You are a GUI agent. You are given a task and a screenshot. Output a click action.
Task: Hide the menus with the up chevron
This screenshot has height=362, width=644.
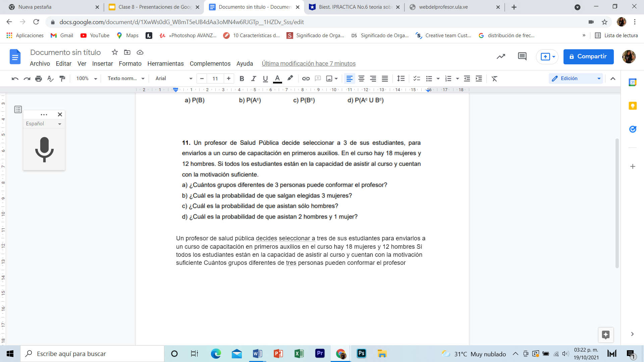(x=613, y=78)
